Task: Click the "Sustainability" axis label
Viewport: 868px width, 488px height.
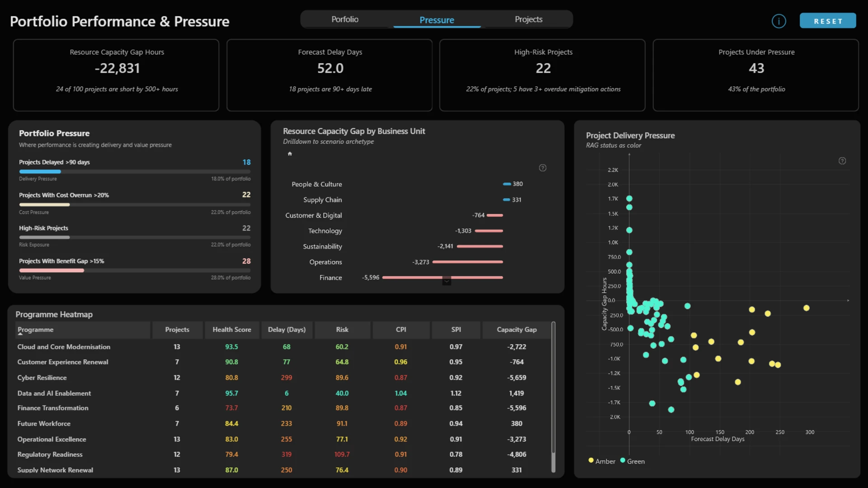Action: [322, 247]
